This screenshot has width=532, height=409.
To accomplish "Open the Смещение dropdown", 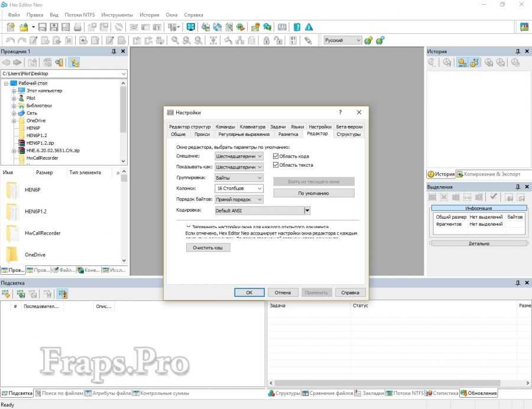I will [239, 156].
